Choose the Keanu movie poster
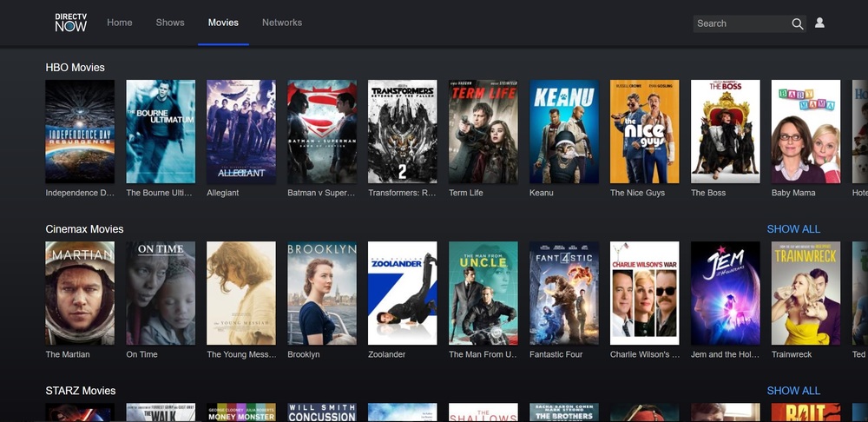The image size is (868, 422). pos(564,131)
